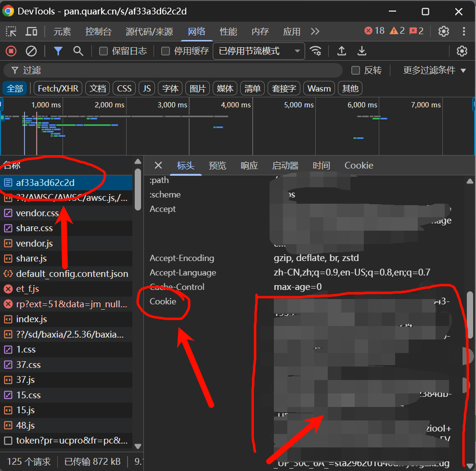Show more DevTools tabs chevron
The width and height of the screenshot is (476, 471).
click(315, 31)
